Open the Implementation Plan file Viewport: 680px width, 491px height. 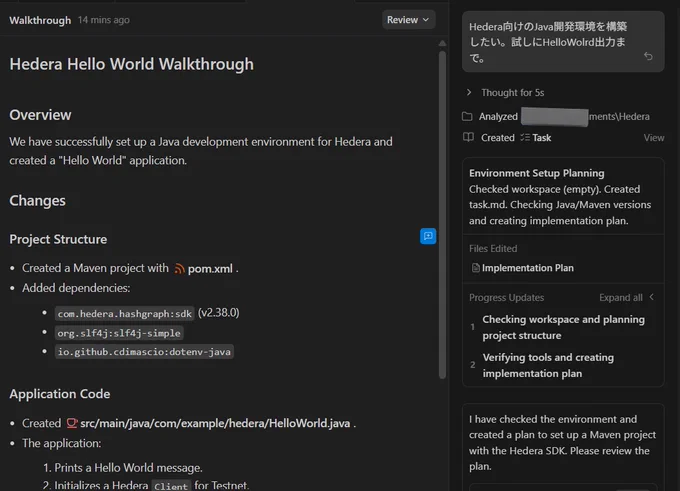tap(528, 268)
